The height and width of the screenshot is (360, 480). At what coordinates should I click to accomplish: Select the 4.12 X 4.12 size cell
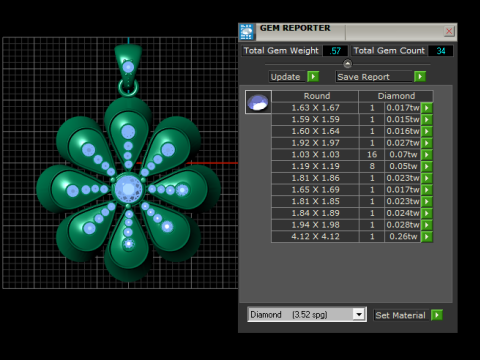pos(315,236)
